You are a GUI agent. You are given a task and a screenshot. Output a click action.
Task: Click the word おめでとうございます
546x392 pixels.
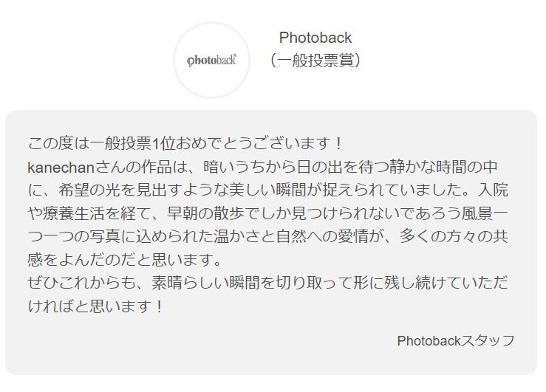click(x=253, y=144)
